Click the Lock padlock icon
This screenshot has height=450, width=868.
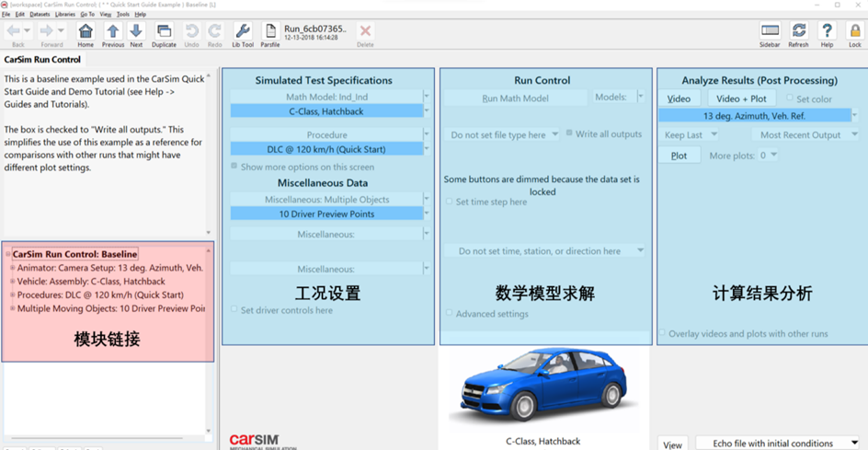point(855,31)
